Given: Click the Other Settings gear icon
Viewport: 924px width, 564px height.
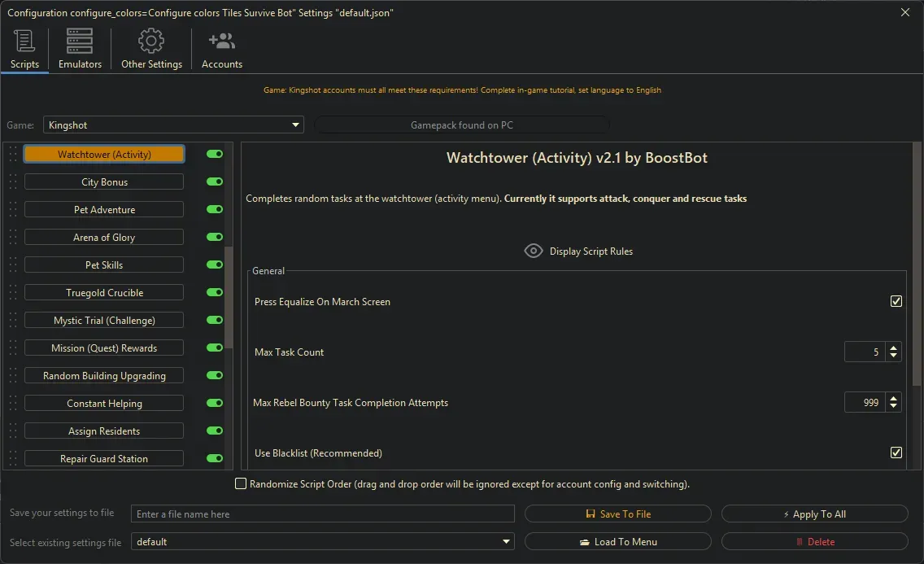Looking at the screenshot, I should tap(150, 40).
